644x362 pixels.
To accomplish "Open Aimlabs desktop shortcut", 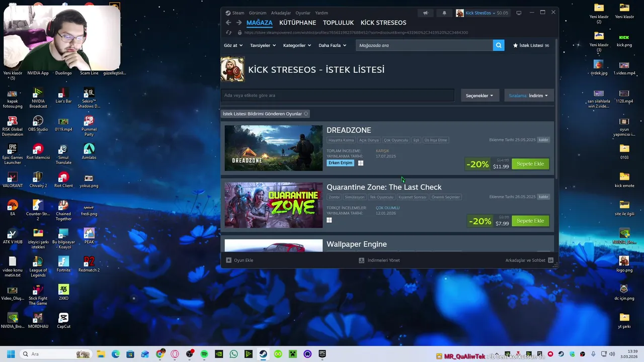I will click(89, 152).
